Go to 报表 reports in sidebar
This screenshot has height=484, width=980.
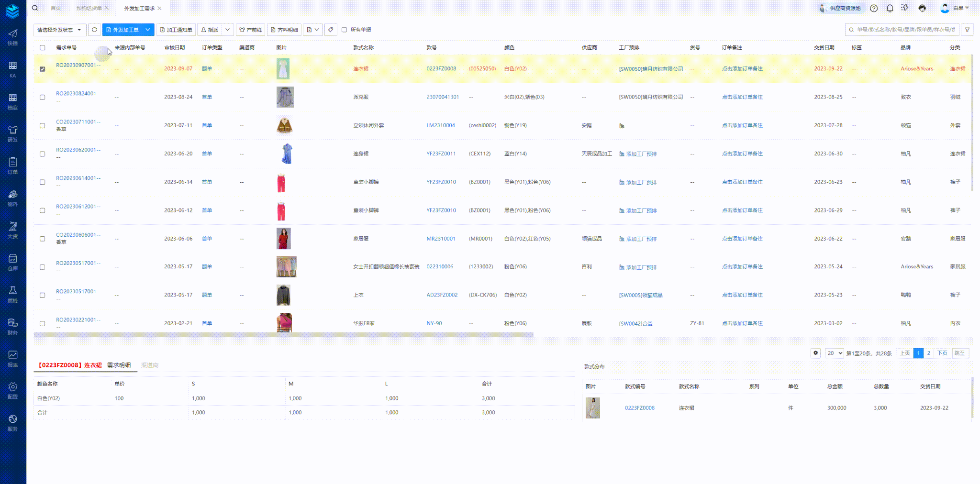13,358
